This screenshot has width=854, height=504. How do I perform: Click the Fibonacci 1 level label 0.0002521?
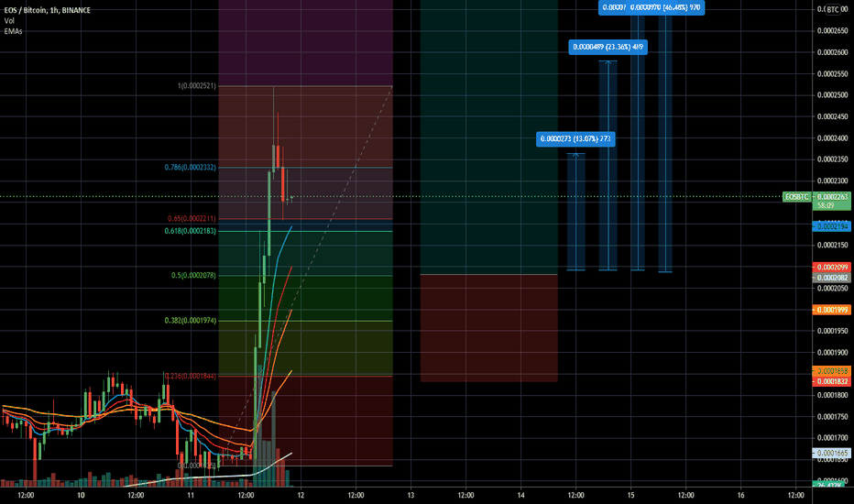[197, 86]
